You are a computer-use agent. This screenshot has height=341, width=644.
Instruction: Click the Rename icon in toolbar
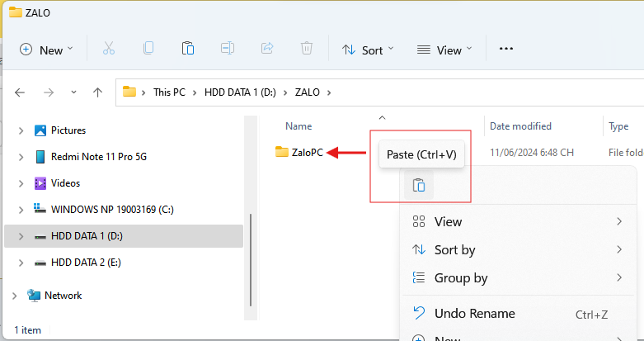tap(228, 49)
